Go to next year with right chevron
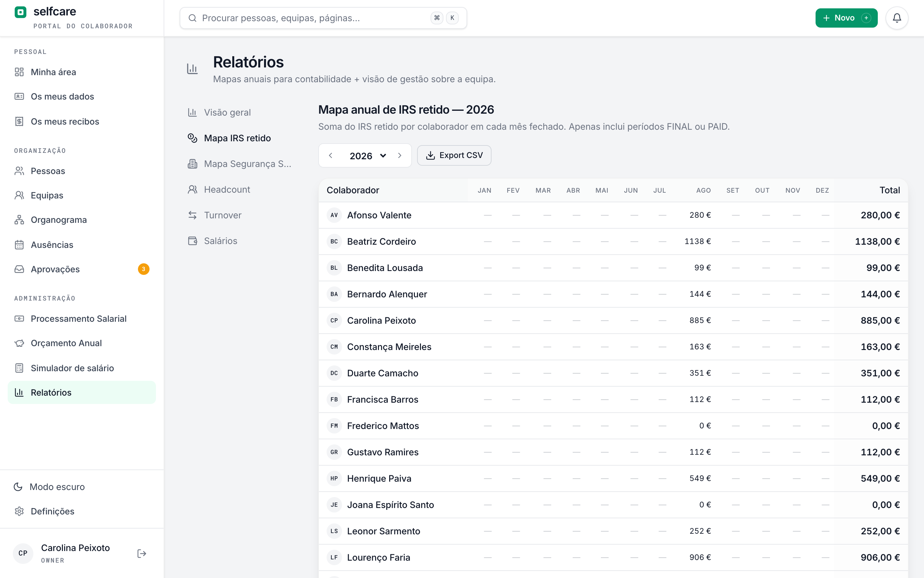 click(399, 156)
